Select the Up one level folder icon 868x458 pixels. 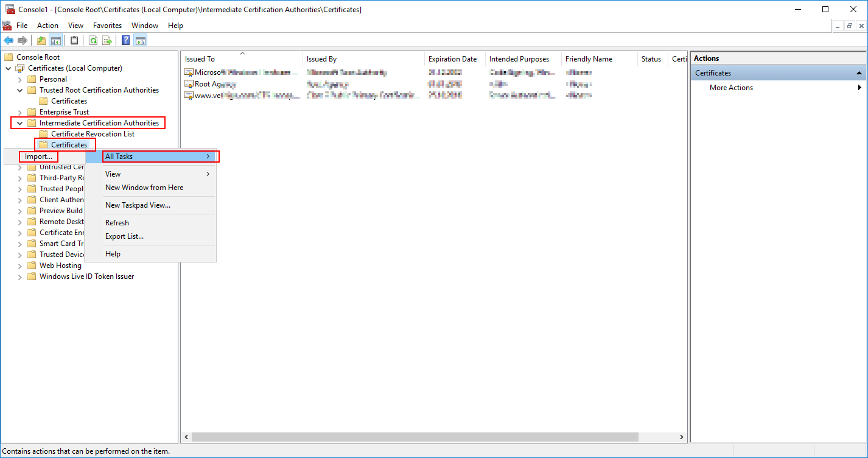40,40
